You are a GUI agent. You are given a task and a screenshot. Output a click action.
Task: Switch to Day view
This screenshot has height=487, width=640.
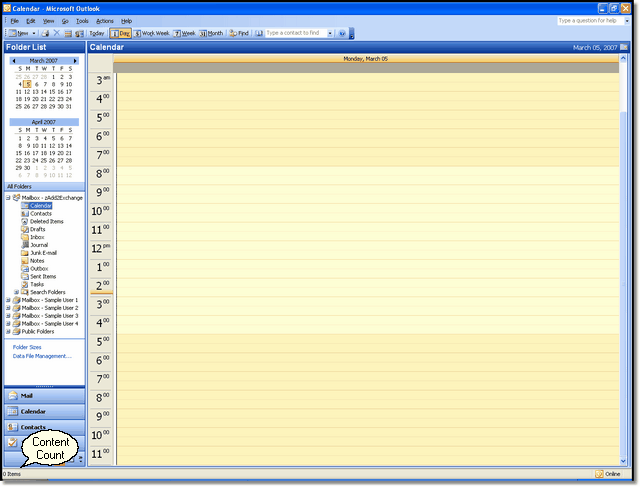pyautogui.click(x=120, y=33)
